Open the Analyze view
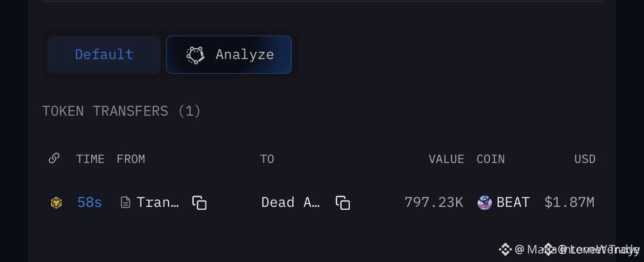 (229, 54)
